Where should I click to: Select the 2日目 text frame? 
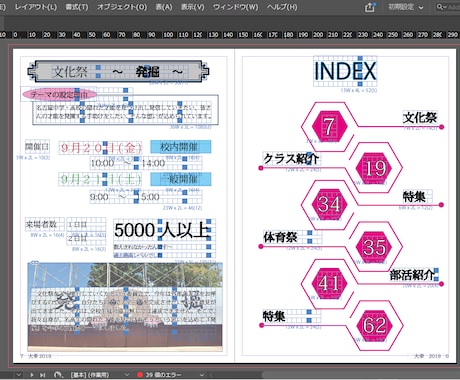point(86,239)
